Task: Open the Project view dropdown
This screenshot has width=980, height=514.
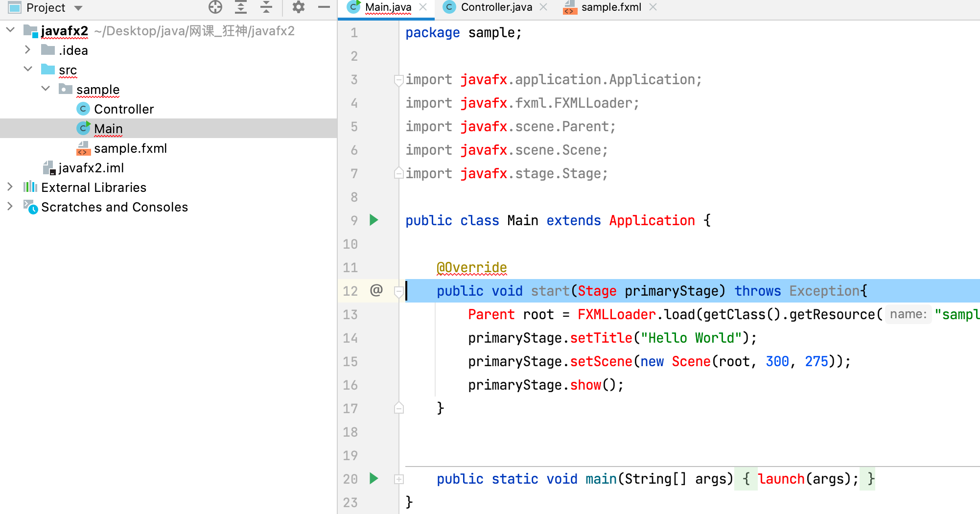Action: pos(78,8)
